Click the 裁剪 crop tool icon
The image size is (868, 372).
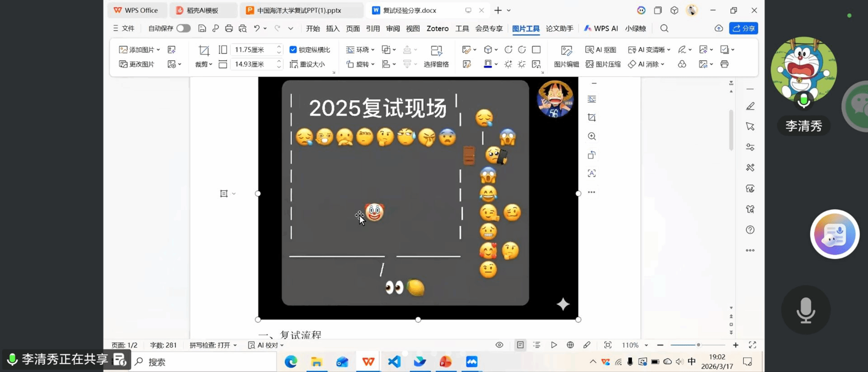204,51
